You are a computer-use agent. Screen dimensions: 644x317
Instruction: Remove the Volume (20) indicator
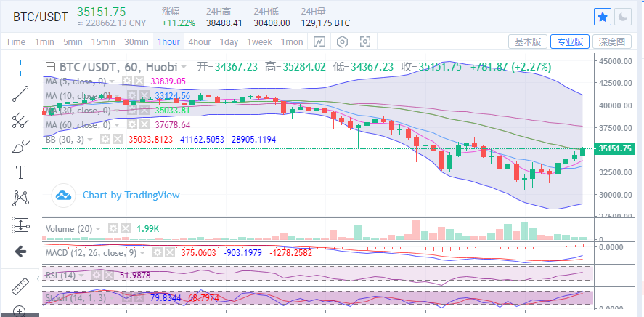126,228
